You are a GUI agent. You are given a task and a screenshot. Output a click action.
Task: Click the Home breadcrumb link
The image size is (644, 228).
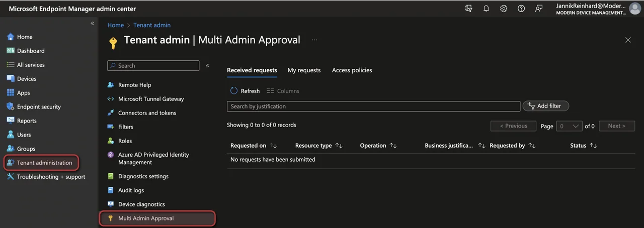pyautogui.click(x=115, y=25)
